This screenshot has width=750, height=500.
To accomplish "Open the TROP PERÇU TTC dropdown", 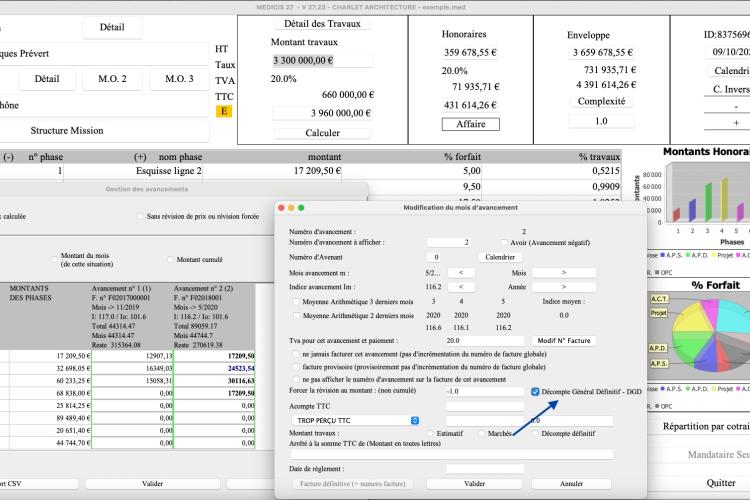I will pos(355,421).
